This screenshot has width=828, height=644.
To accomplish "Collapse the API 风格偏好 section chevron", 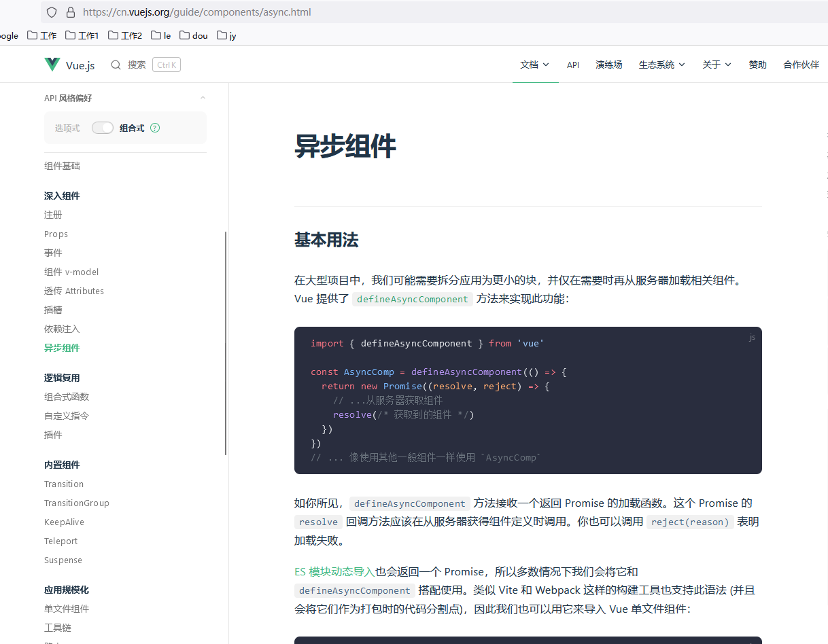I will 203,98.
